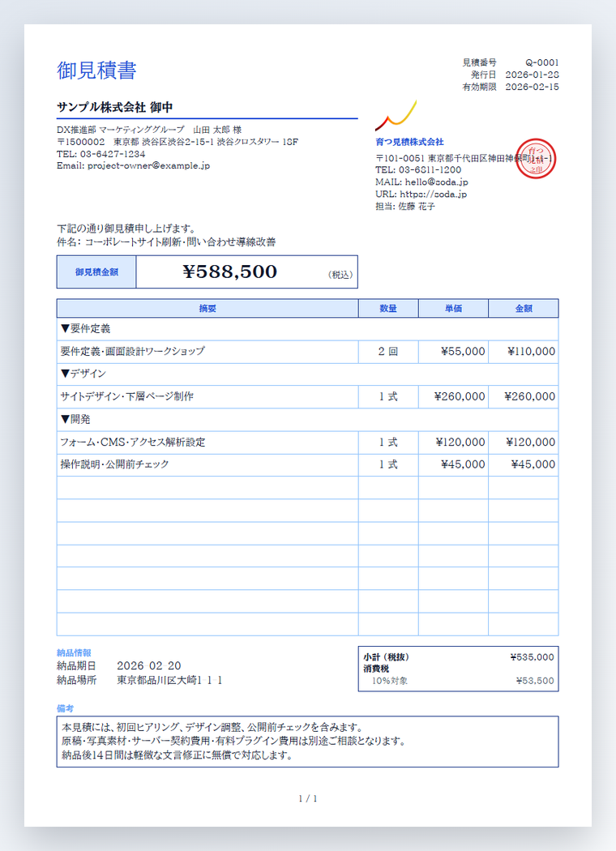The width and height of the screenshot is (616, 851).
Task: Click the 発行日 date 2026-01-28
Action: point(532,75)
